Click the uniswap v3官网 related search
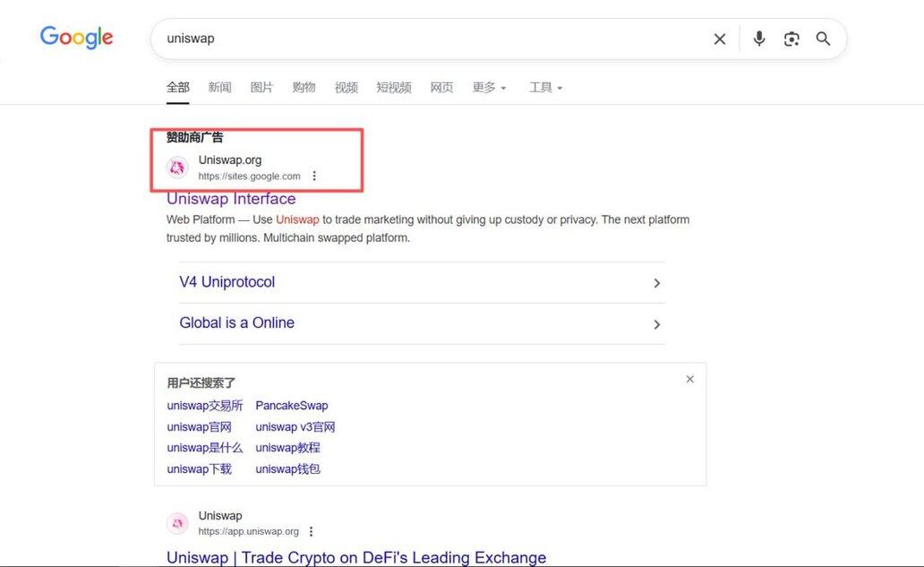 click(x=295, y=426)
